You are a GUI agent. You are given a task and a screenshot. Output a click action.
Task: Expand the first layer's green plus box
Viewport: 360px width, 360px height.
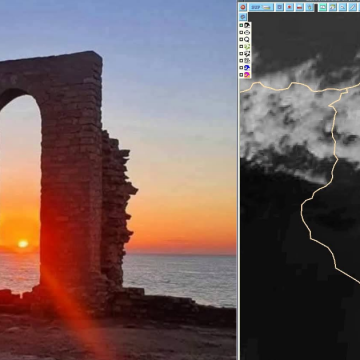(241, 25)
